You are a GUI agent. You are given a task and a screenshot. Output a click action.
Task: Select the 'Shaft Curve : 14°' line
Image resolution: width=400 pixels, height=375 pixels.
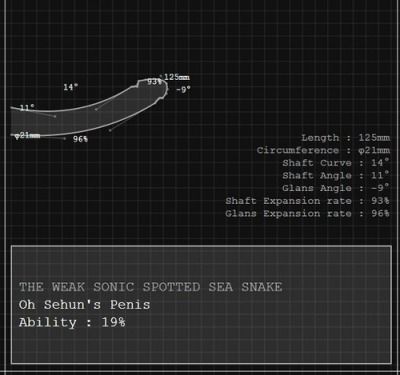(336, 163)
